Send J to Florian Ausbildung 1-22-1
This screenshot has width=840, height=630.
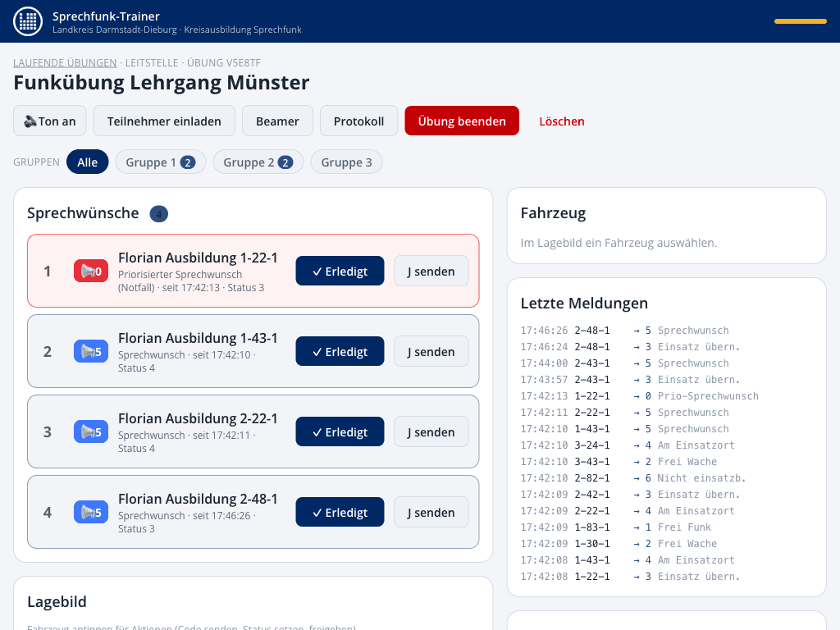pos(431,271)
